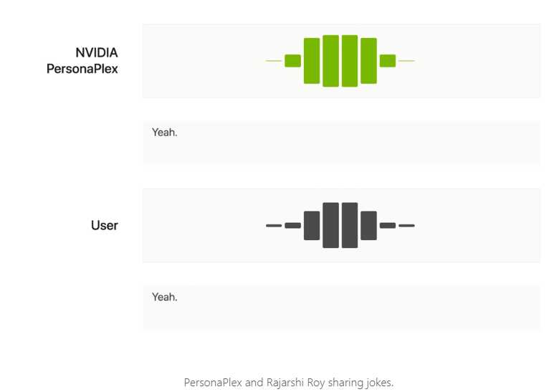The height and width of the screenshot is (392, 554).
Task: Click the leftmost gray dash in User waveform
Action: [x=274, y=226]
